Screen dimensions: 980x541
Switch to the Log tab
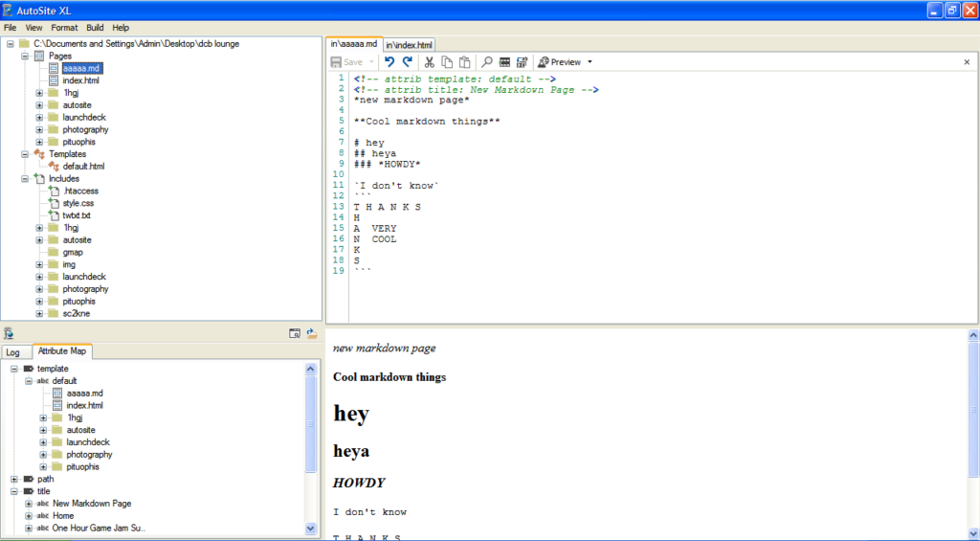12,352
